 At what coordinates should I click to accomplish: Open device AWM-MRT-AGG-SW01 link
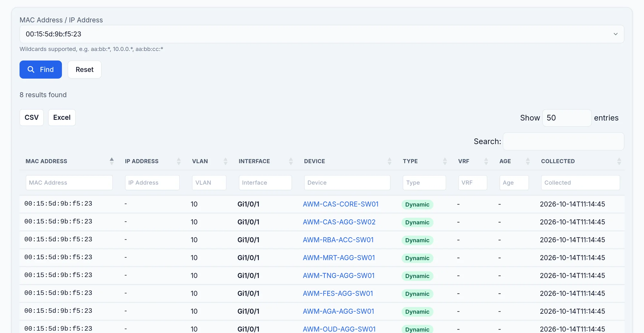coord(339,258)
